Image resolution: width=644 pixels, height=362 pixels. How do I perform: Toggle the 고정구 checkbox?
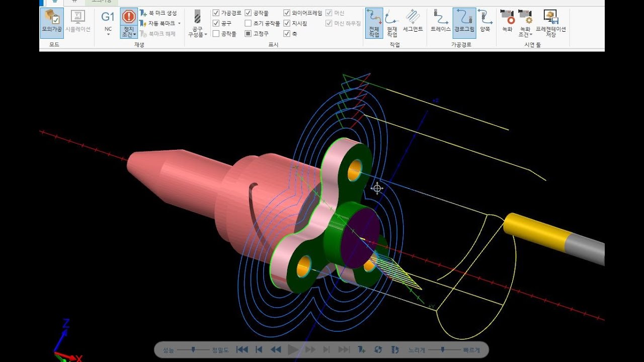click(x=248, y=34)
